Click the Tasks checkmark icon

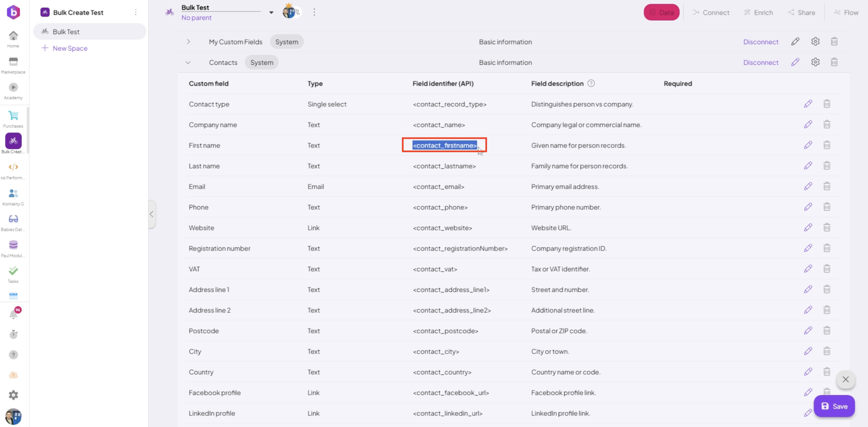pyautogui.click(x=13, y=271)
